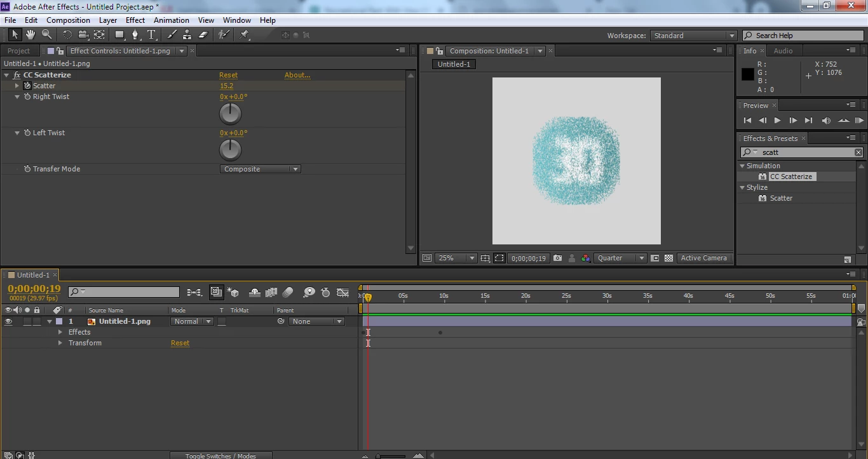The height and width of the screenshot is (459, 868).
Task: Expand the Transform group in timeline
Action: (60, 343)
